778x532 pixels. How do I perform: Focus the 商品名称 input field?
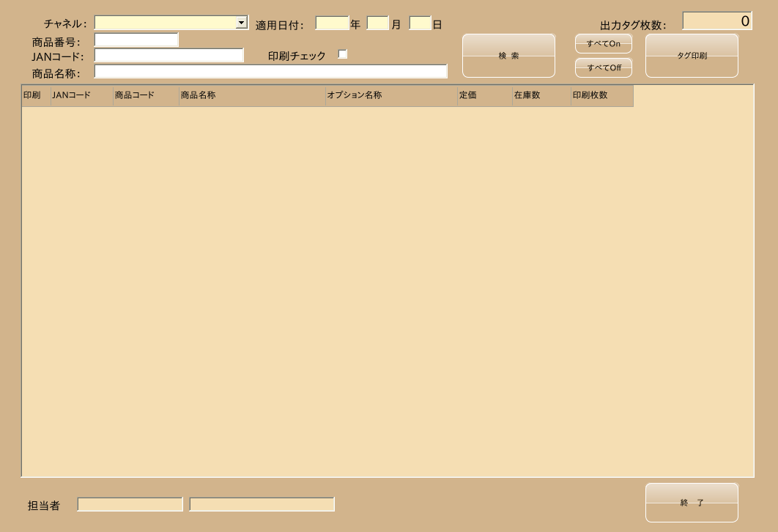click(271, 72)
